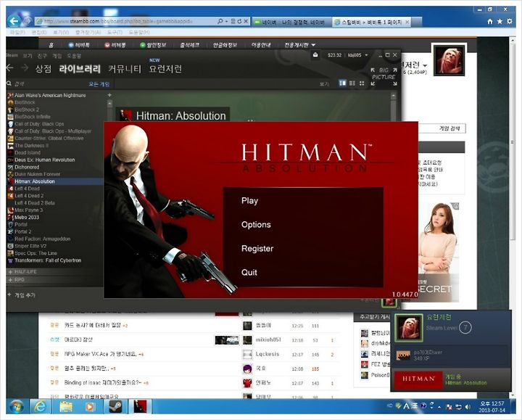Screen dimensions: 522x420
Task: Click the 출석체크 link in the site navigation
Action: [189, 45]
